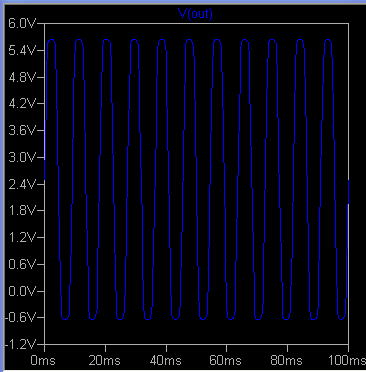Viewport: 366px width, 372px height.
Task: Click the V(out) trace label
Action: tap(196, 14)
